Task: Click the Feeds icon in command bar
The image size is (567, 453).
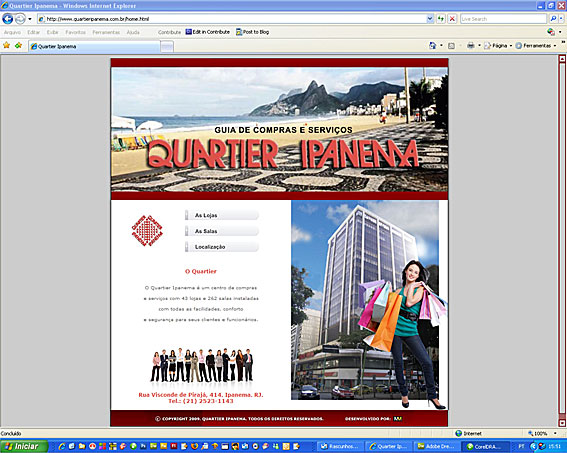Action: click(451, 46)
